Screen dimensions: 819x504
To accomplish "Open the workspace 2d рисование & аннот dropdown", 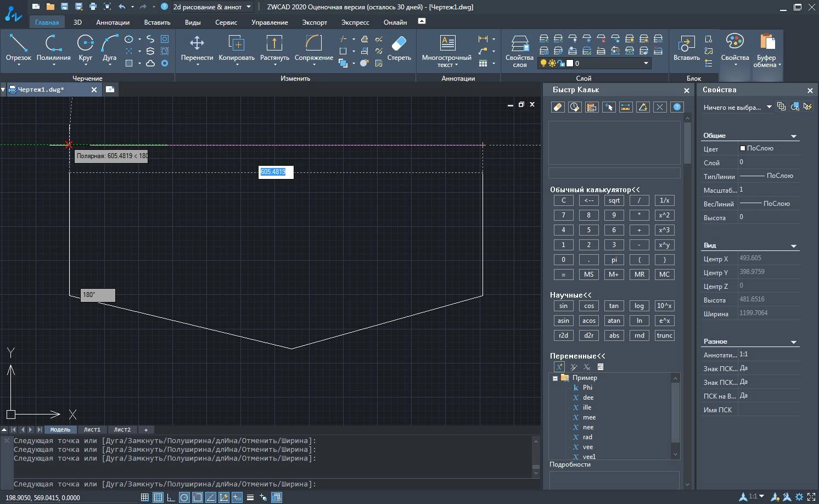I will pos(212,7).
